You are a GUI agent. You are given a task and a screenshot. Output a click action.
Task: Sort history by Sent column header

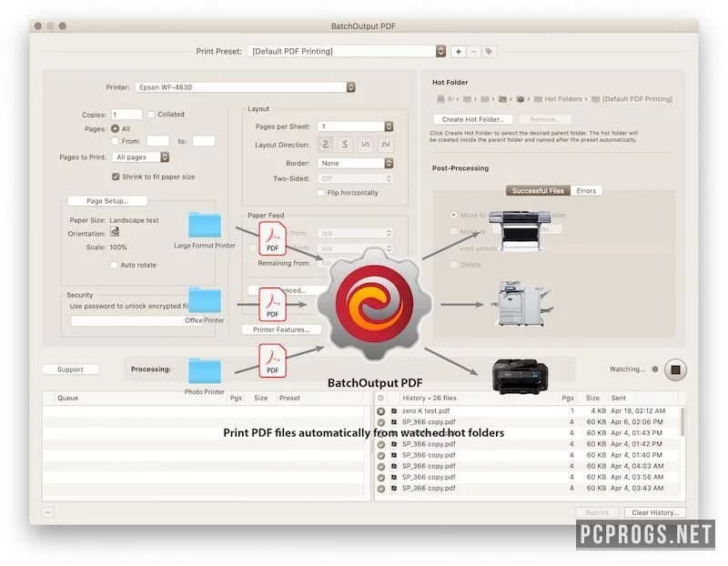[x=619, y=398]
